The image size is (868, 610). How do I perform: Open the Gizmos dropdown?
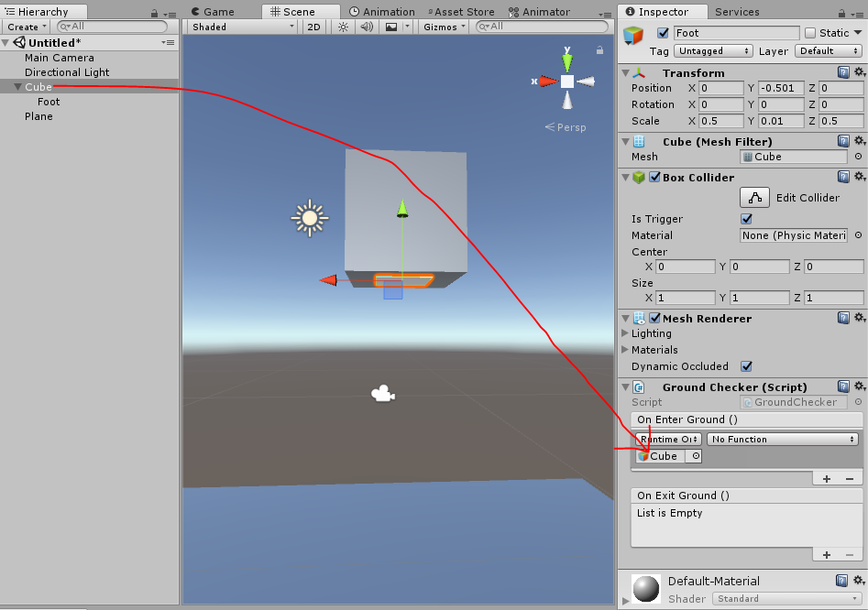(444, 27)
